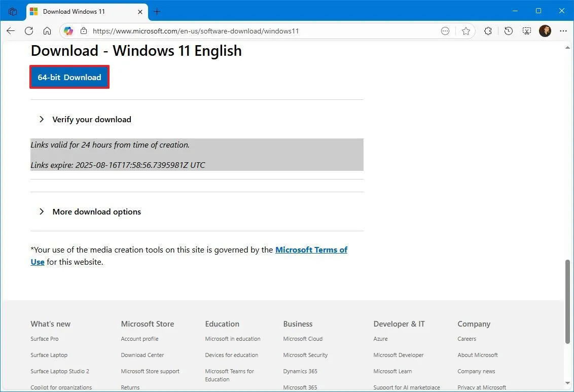This screenshot has height=392, width=574.
Task: Click the browser back arrow
Action: 10,31
